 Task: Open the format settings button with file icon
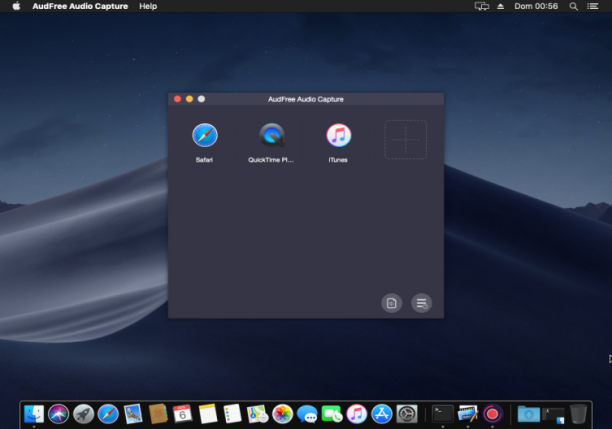(391, 303)
